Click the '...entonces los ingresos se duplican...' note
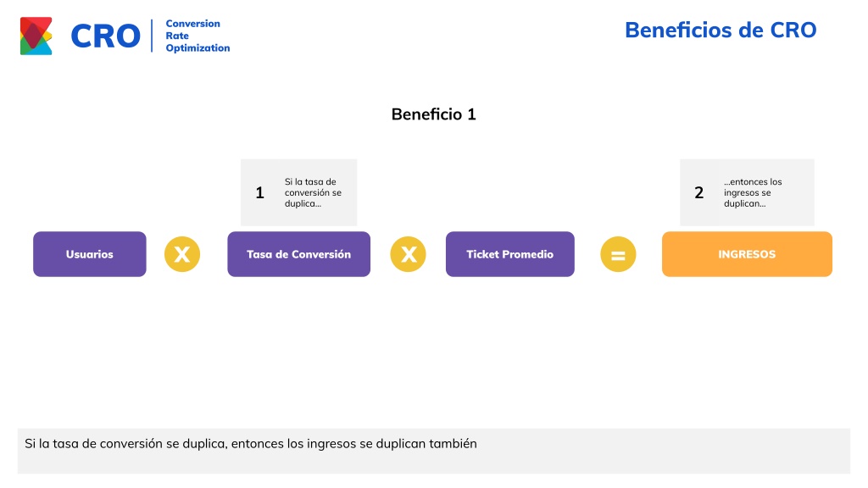 [753, 192]
